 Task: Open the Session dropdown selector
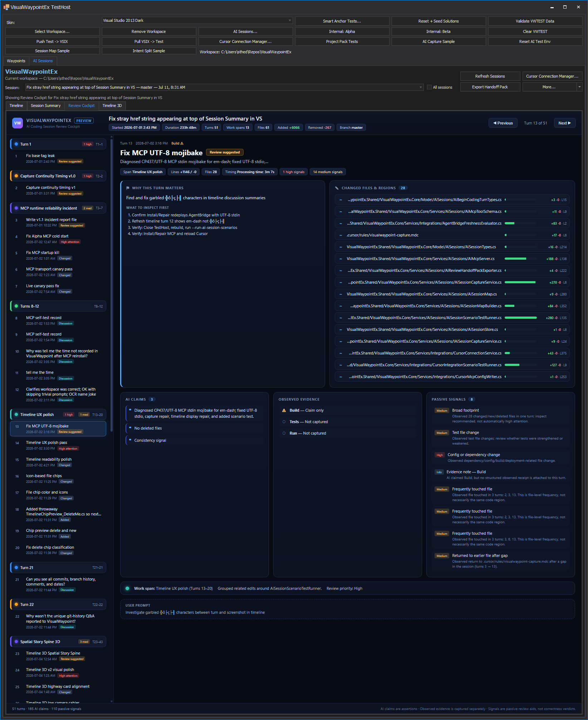tap(224, 87)
